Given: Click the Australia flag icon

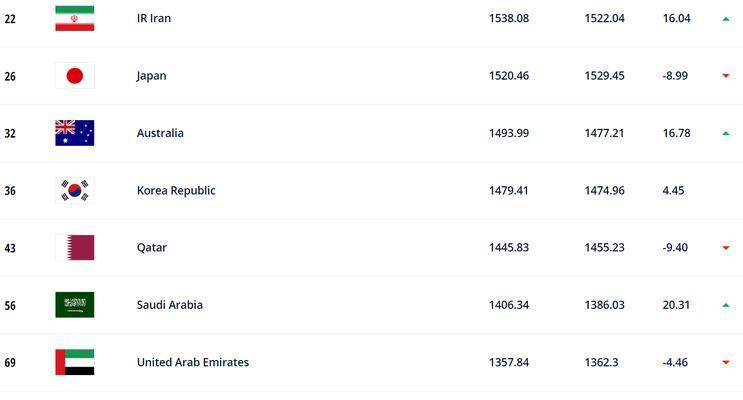Looking at the screenshot, I should click(74, 133).
